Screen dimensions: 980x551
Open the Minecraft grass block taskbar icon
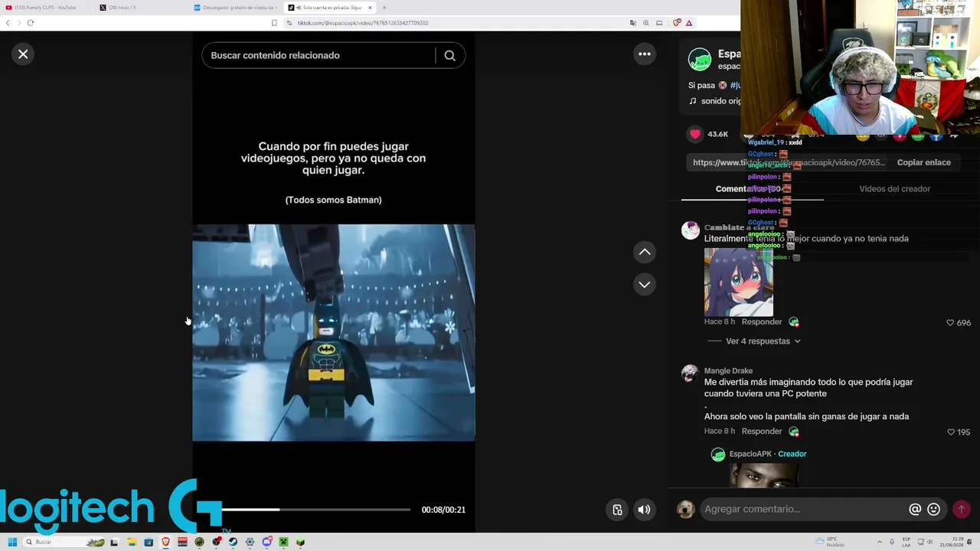(300, 542)
